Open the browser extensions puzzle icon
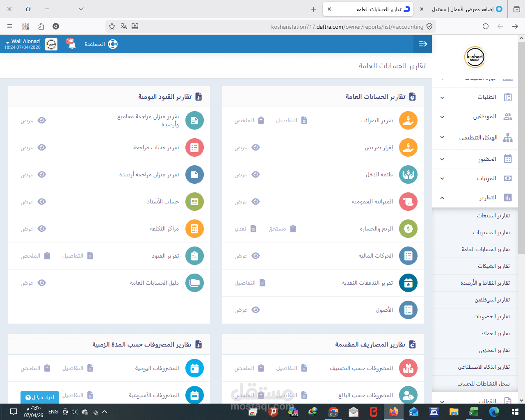525x420 pixels. tap(41, 26)
